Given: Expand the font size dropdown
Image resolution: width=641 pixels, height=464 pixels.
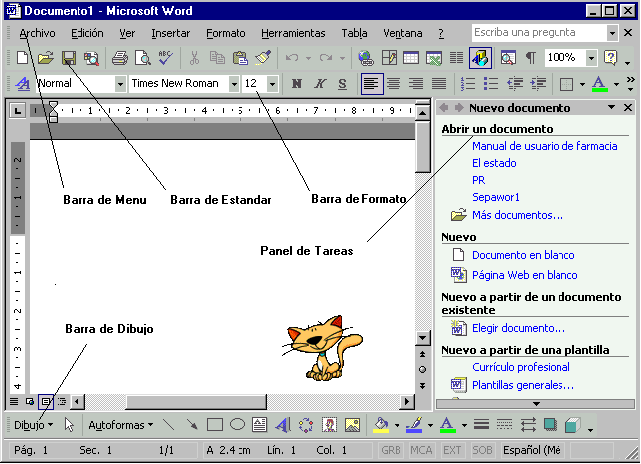Looking at the screenshot, I should pos(273,84).
